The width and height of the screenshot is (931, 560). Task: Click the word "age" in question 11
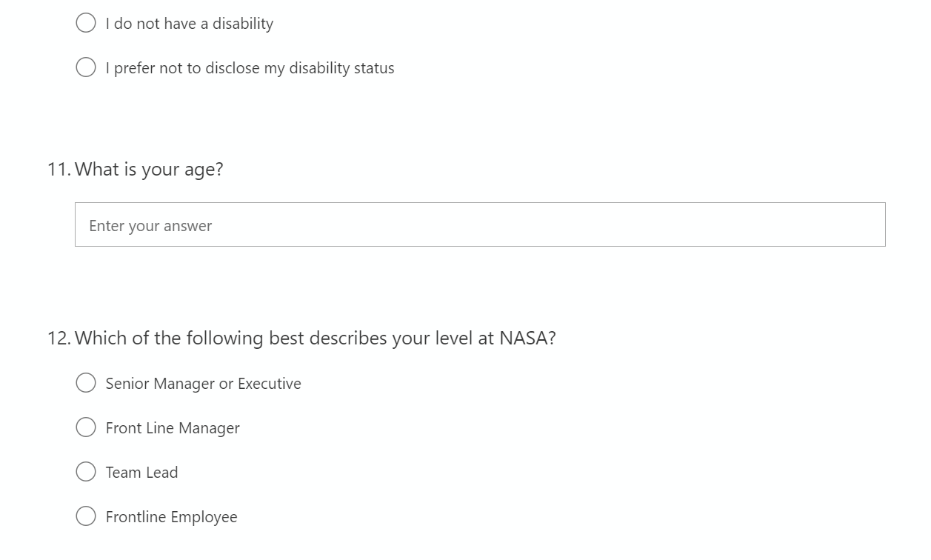(x=200, y=171)
